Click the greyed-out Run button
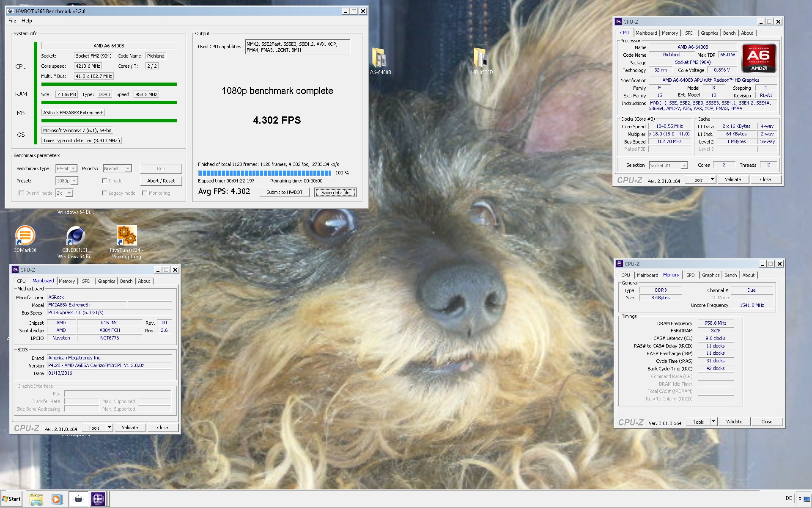Image resolution: width=812 pixels, height=508 pixels. (161, 168)
